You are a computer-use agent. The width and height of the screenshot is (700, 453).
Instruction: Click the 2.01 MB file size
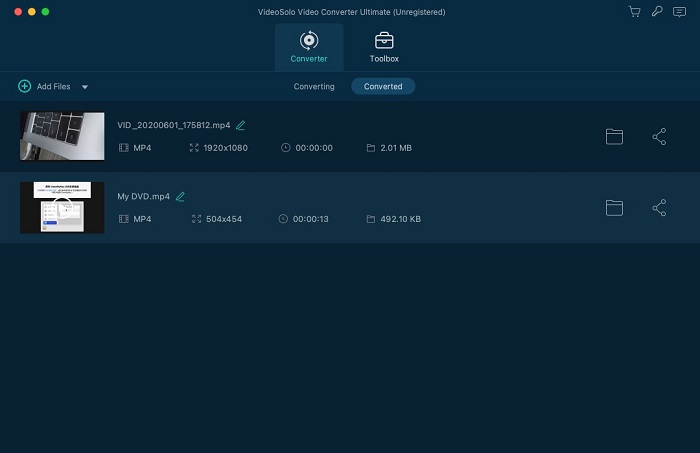396,148
